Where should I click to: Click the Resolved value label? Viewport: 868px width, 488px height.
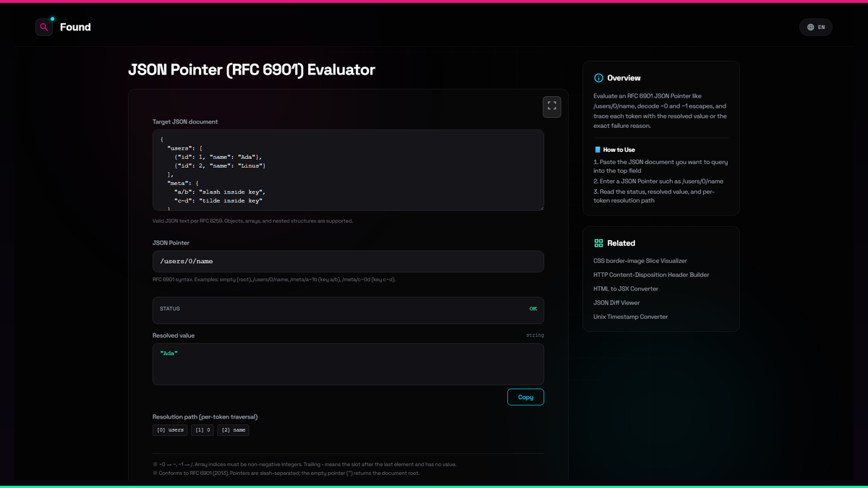[174, 335]
